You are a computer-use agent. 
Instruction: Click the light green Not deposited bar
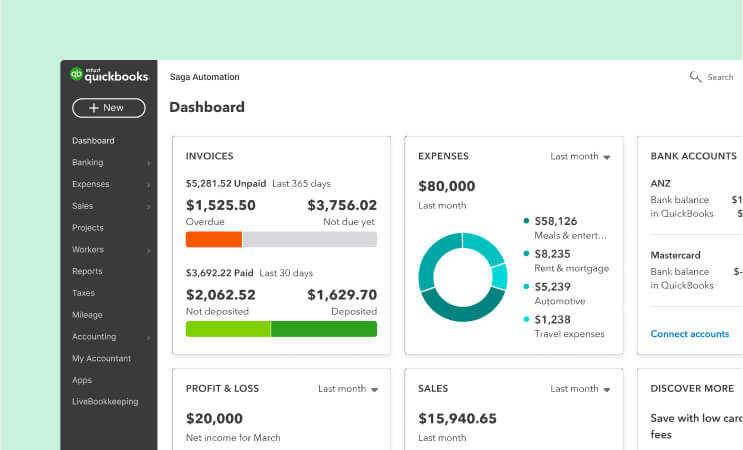228,329
